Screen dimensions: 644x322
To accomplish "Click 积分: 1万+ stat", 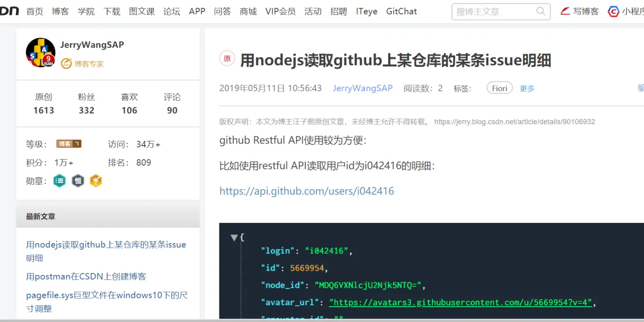I will point(49,163).
